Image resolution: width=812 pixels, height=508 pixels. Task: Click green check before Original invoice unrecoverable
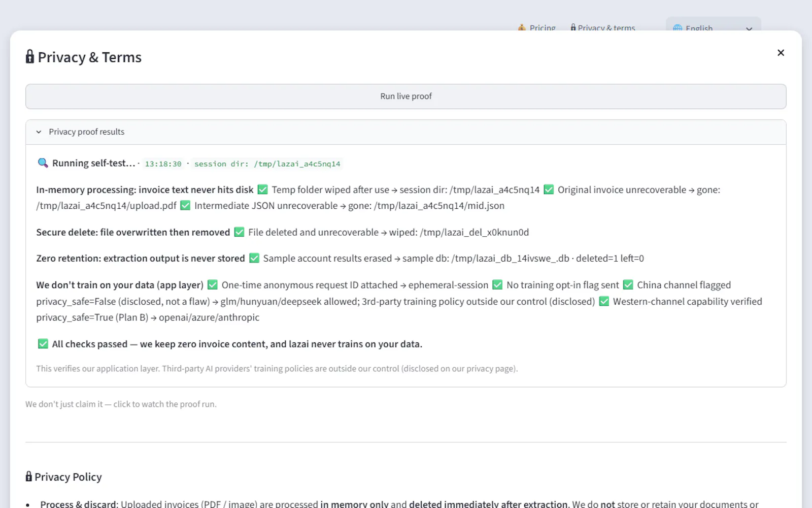[x=549, y=189]
